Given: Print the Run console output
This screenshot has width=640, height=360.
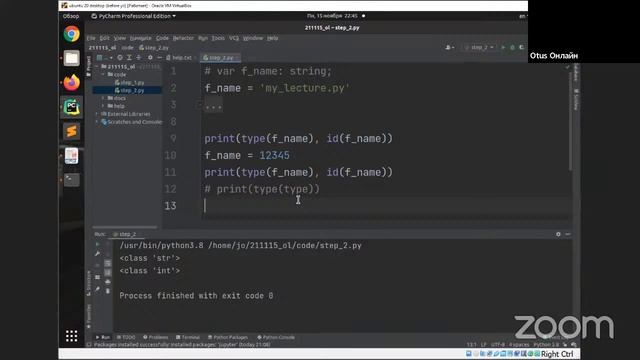Looking at the screenshot, I should pos(108,282).
